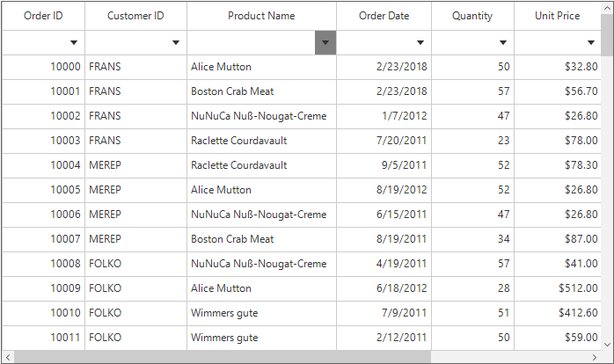Click the vertical scrollbar up arrow
614x364 pixels.
[x=607, y=8]
